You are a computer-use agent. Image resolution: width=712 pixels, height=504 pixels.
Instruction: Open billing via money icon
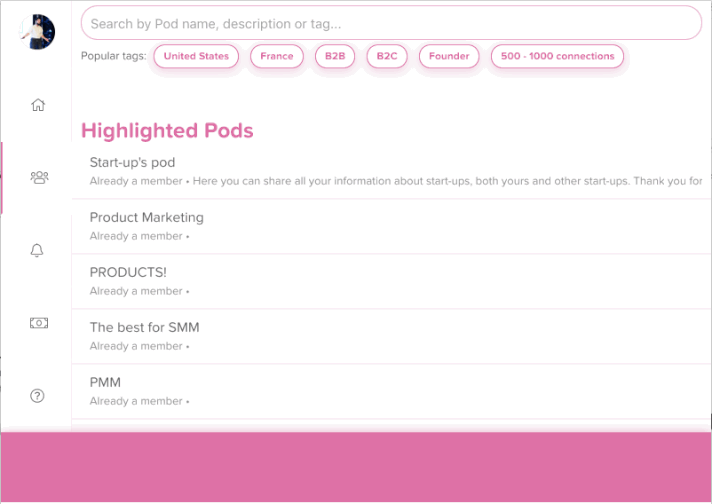pyautogui.click(x=38, y=323)
